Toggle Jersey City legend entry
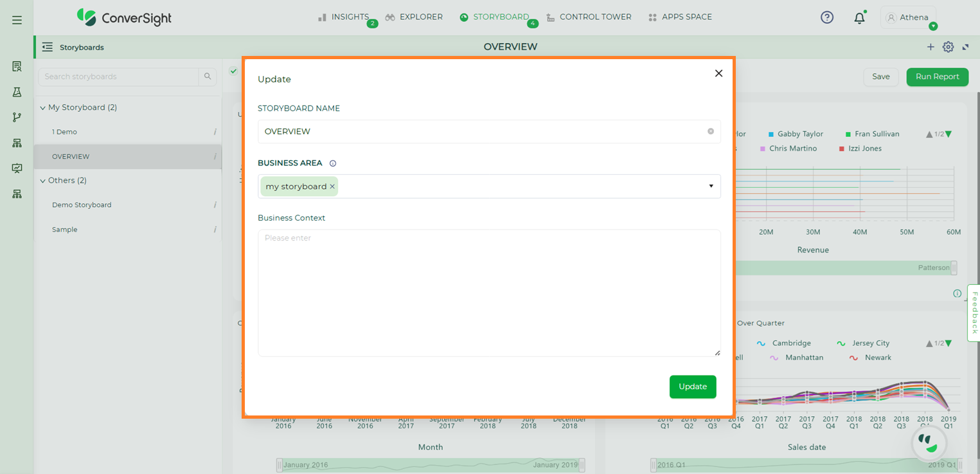The image size is (980, 474). tap(863, 343)
